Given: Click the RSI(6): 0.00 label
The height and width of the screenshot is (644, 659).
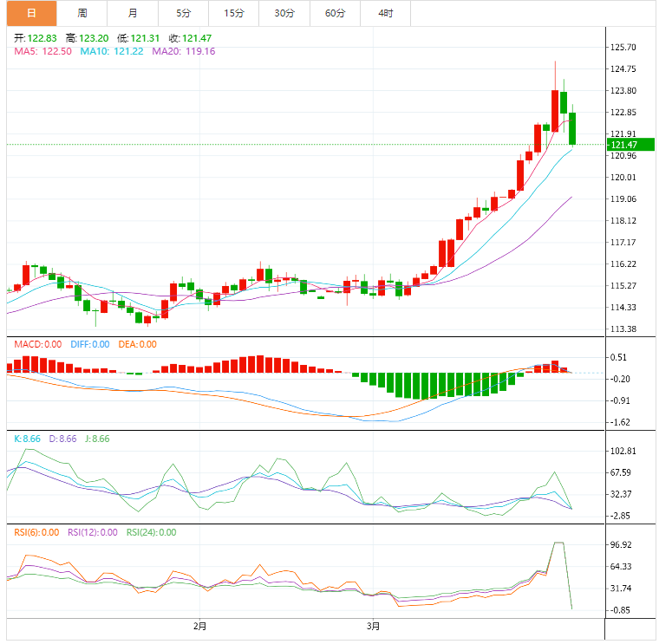Looking at the screenshot, I should click(37, 532).
